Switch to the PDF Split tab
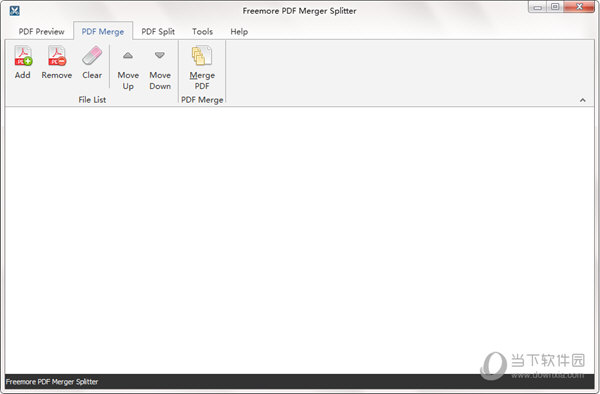Image resolution: width=600 pixels, height=394 pixels. point(158,31)
